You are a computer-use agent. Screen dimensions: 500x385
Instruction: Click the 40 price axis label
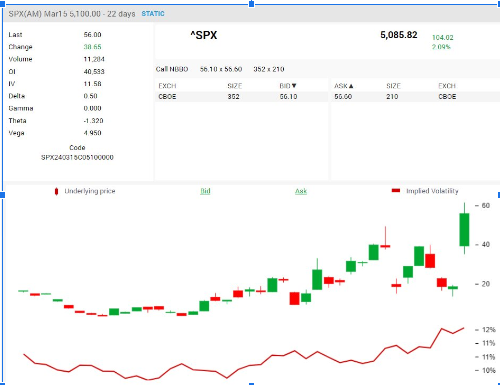click(486, 245)
